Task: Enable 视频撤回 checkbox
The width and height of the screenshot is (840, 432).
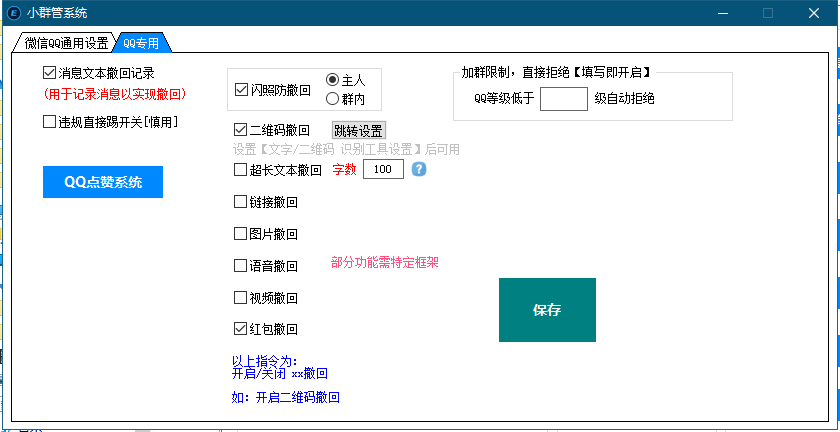Action: point(266,297)
